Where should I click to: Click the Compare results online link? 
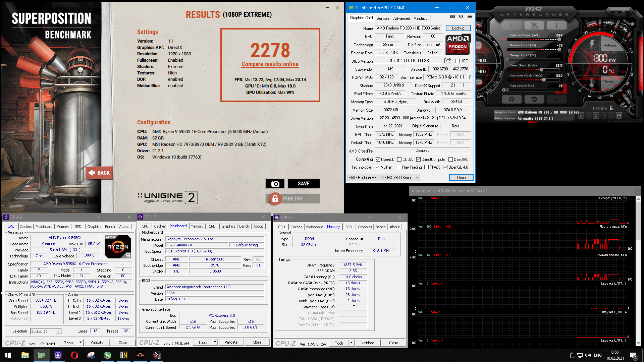[x=270, y=64]
